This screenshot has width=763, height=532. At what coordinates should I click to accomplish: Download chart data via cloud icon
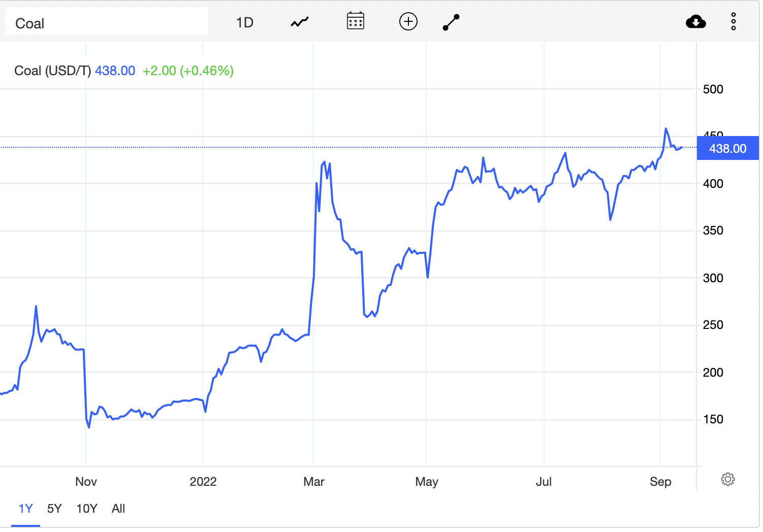click(x=696, y=21)
